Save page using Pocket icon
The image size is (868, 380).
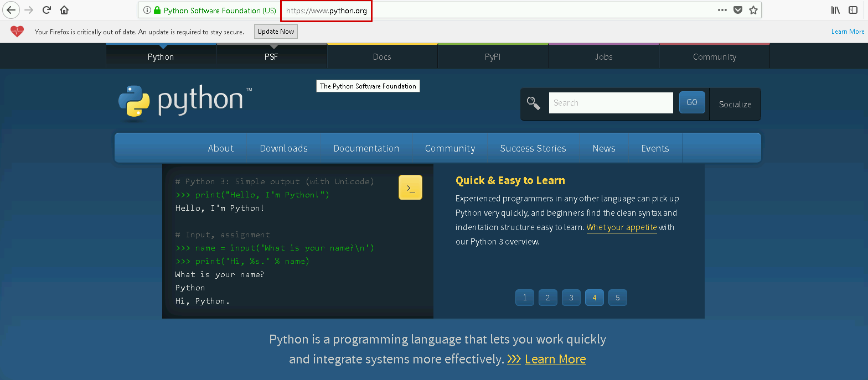(x=737, y=10)
